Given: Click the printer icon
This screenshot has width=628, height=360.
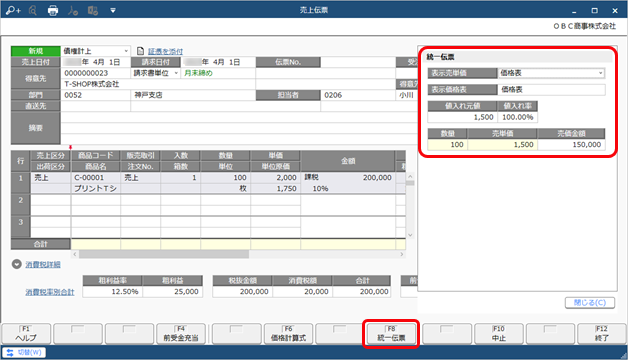Looking at the screenshot, I should 53,10.
